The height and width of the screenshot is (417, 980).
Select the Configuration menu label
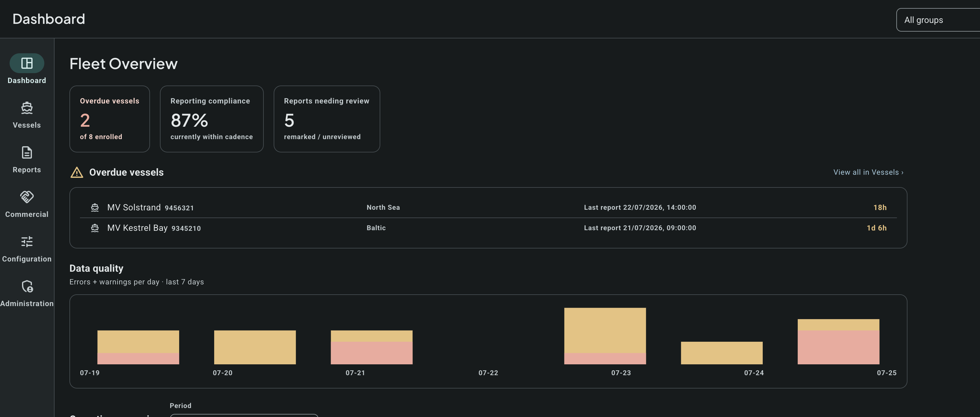[27, 259]
